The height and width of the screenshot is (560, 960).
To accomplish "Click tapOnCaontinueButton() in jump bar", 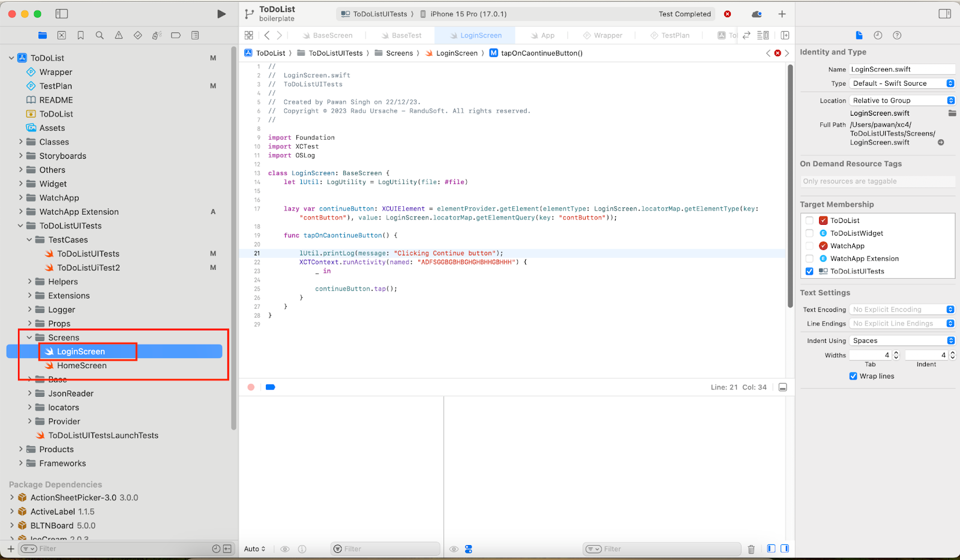I will [x=536, y=53].
